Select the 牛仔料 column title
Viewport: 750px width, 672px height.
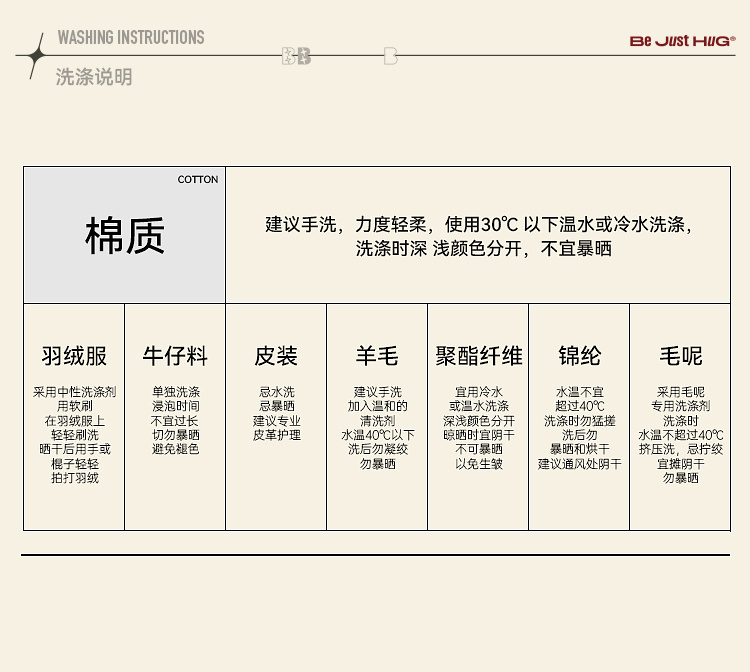(x=175, y=356)
